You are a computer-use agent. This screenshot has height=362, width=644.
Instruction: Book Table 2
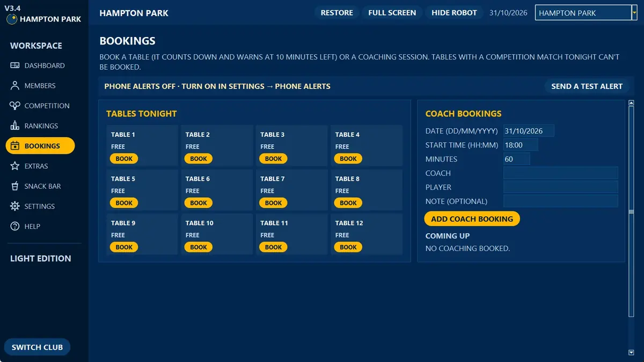[199, 159]
